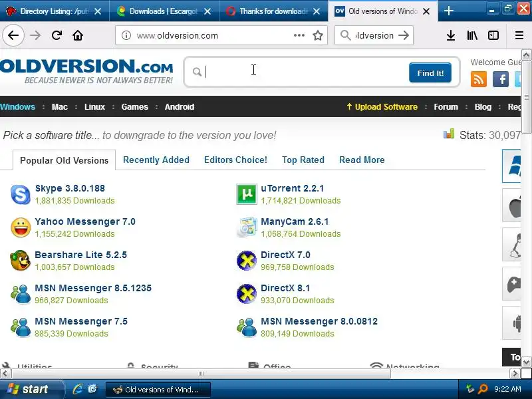Image resolution: width=532 pixels, height=399 pixels.
Task: Open the Skype 3.8.0.188 link
Action: (x=70, y=188)
